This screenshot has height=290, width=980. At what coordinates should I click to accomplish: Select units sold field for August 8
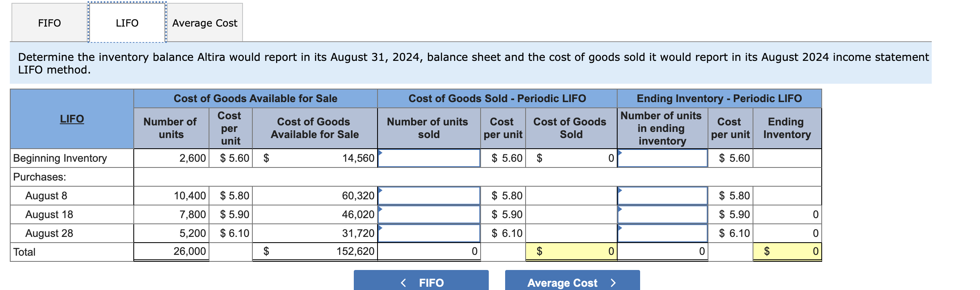click(x=429, y=196)
